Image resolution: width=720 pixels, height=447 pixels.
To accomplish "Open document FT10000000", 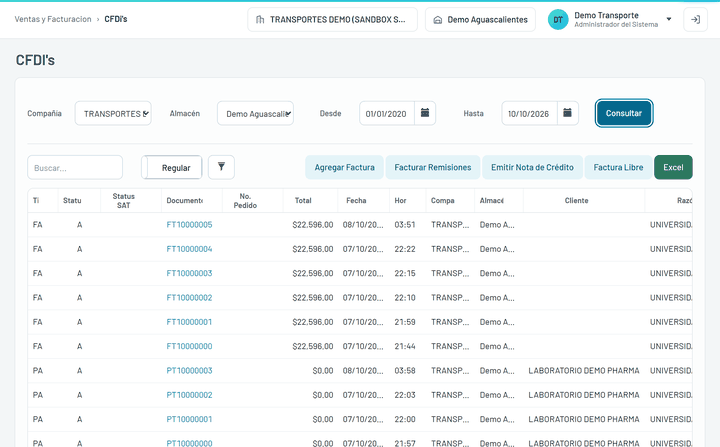I will [x=189, y=346].
